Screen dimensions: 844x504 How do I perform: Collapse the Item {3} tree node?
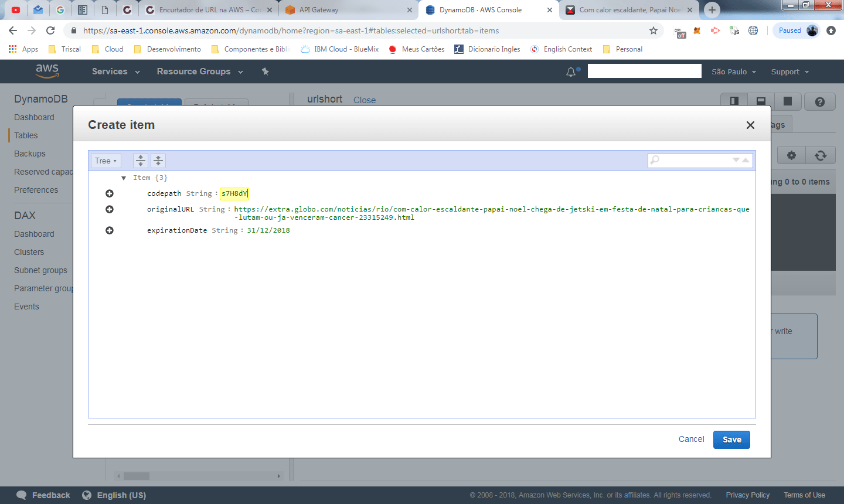[124, 178]
